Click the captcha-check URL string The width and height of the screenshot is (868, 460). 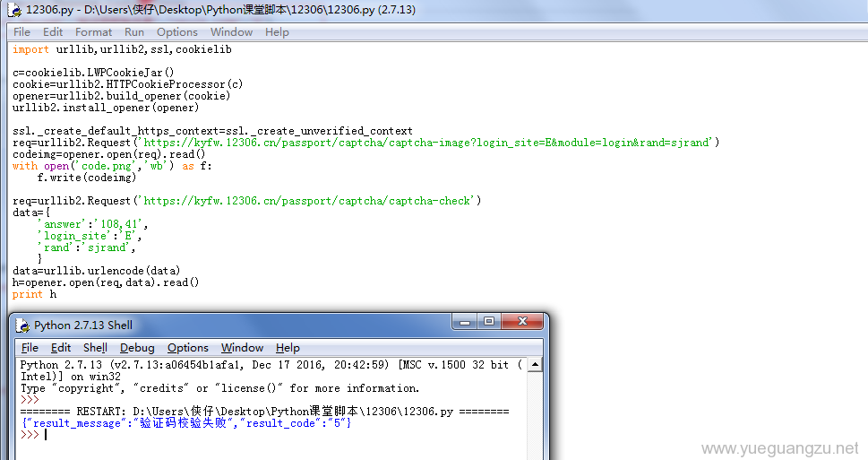tap(306, 201)
